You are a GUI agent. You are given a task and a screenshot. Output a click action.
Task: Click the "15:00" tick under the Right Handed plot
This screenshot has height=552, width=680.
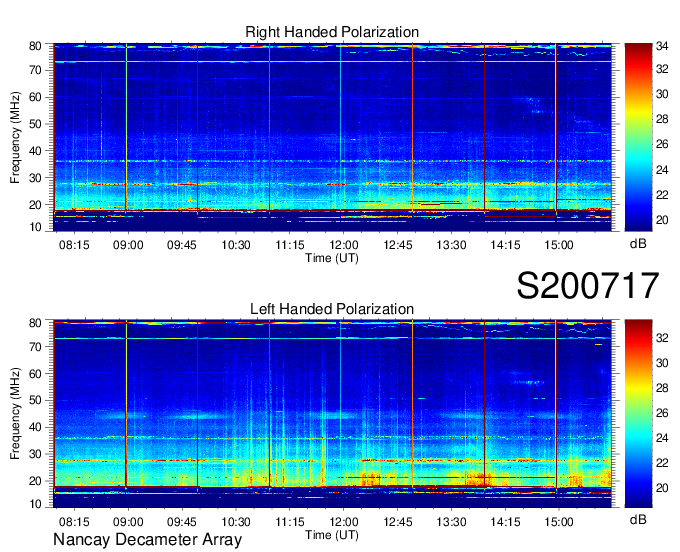click(559, 245)
